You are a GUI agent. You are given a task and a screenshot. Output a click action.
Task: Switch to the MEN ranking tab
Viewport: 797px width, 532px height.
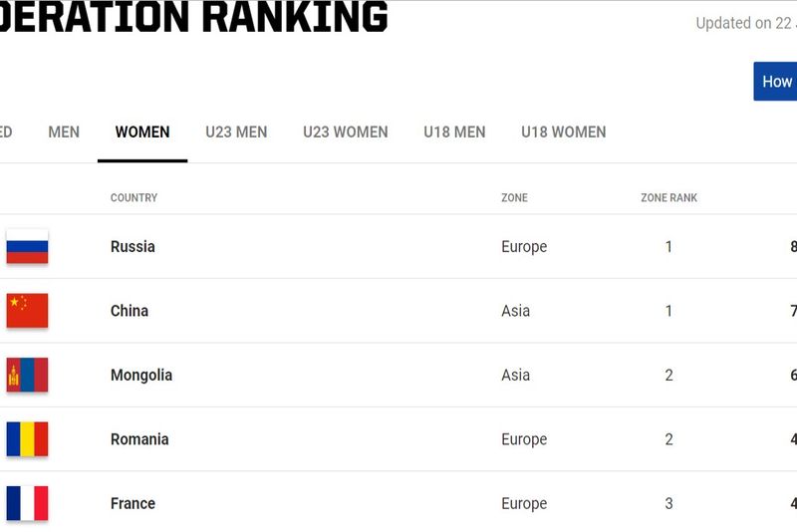pyautogui.click(x=64, y=132)
